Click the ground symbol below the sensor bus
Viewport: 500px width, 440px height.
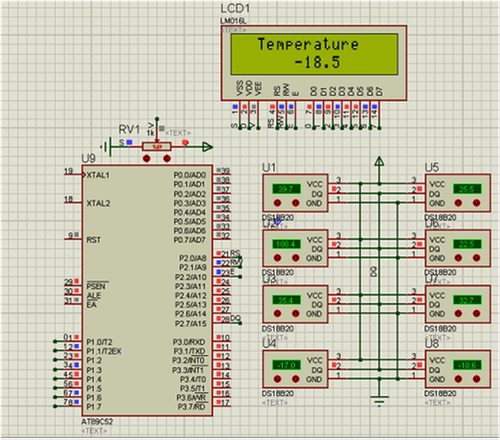pyautogui.click(x=379, y=400)
